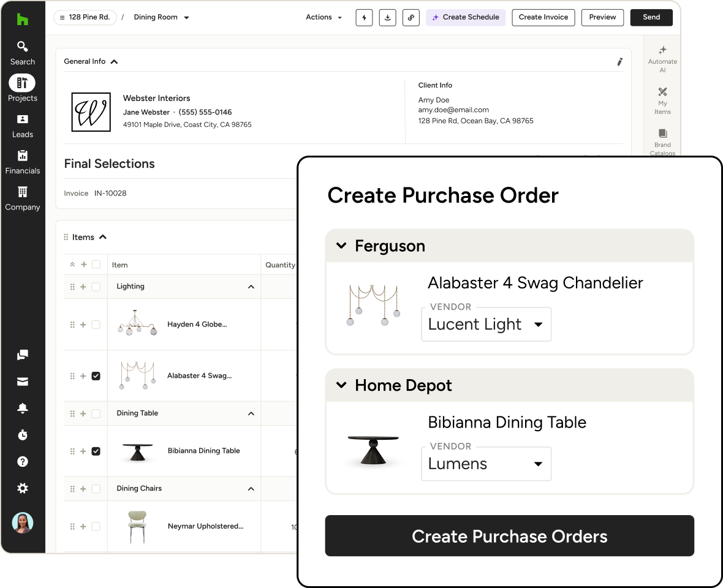Open the time tracker stopwatch icon

pos(22,434)
